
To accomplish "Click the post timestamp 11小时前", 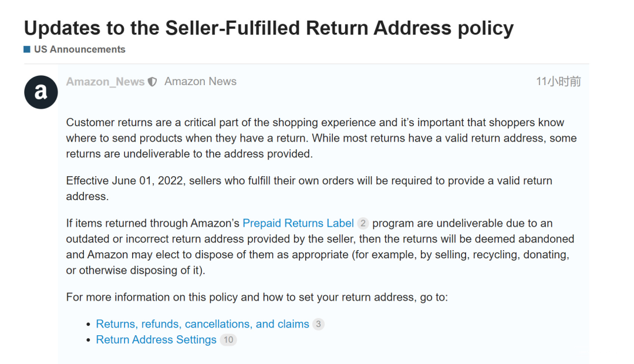I will point(558,82).
